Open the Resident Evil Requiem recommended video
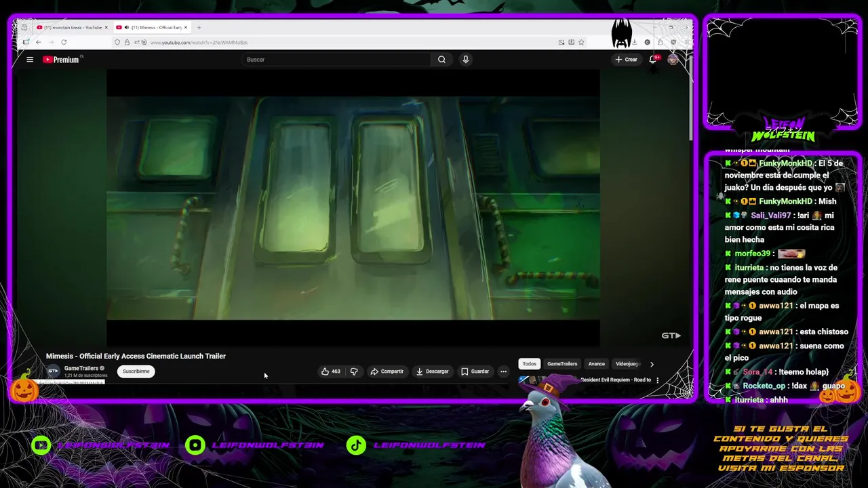Image resolution: width=868 pixels, height=488 pixels. [x=616, y=380]
